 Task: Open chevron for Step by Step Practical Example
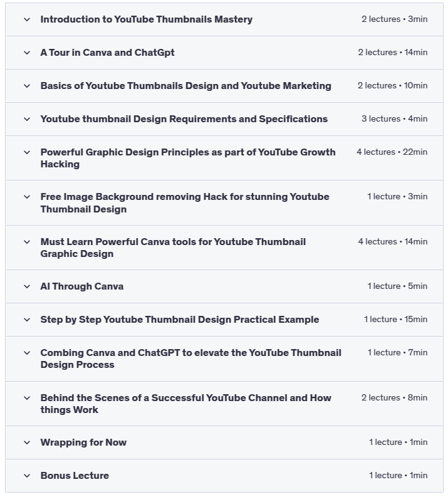point(27,320)
